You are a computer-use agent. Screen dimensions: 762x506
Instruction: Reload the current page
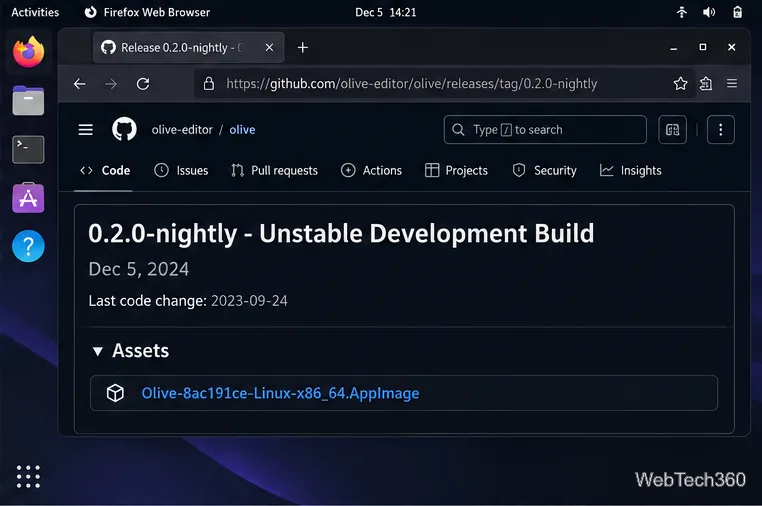click(x=143, y=84)
